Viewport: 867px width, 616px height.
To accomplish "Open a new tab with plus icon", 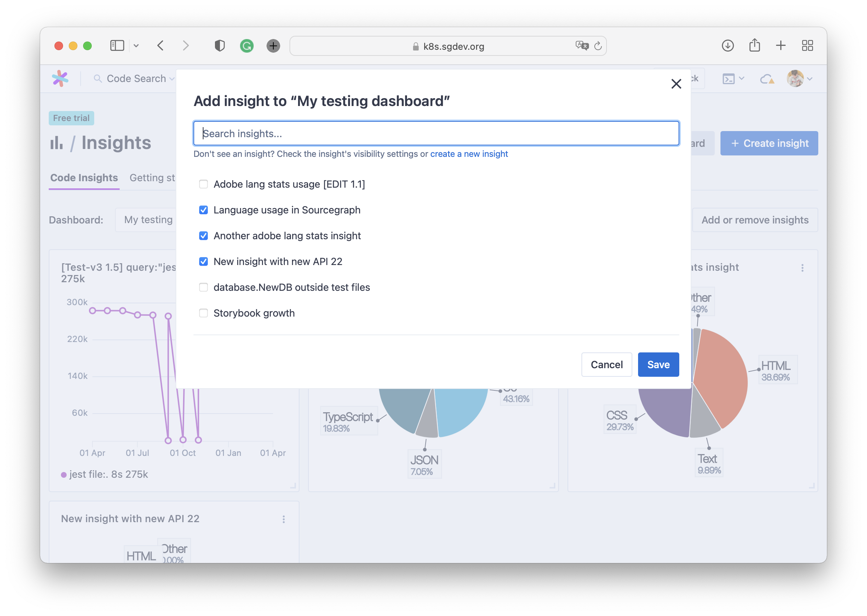I will [x=781, y=46].
